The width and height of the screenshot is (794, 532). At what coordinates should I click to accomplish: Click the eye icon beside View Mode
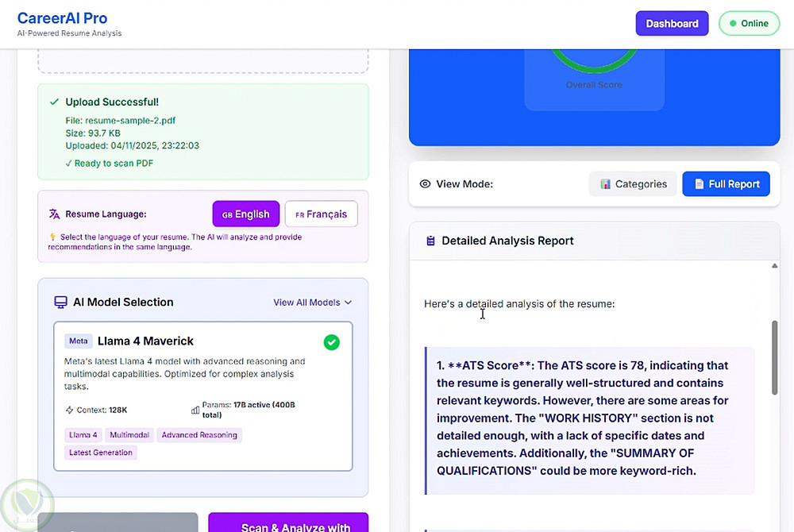click(x=425, y=184)
